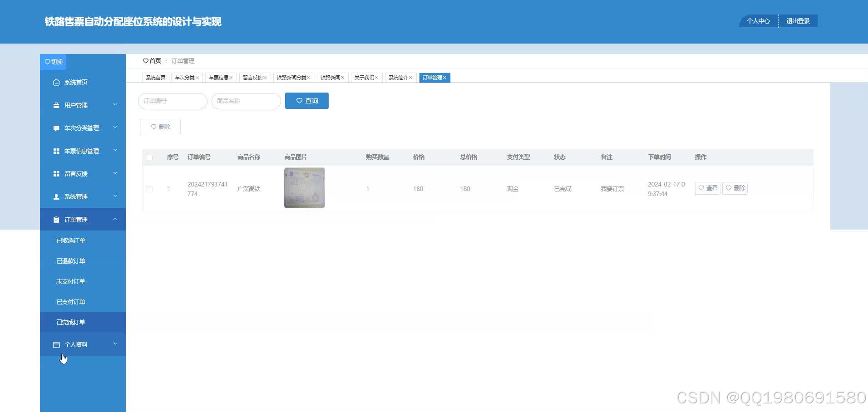The width and height of the screenshot is (868, 412).
Task: Click 退出登录 to log out
Action: 798,21
